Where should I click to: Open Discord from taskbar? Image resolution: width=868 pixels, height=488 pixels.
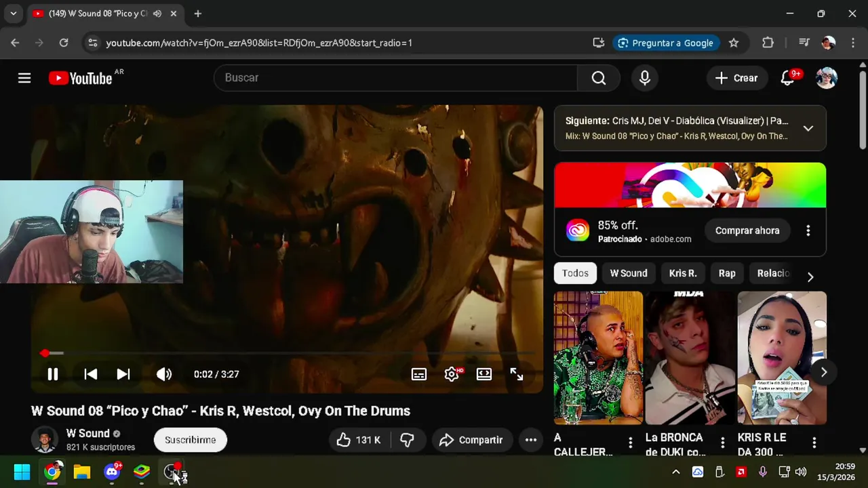pyautogui.click(x=112, y=472)
